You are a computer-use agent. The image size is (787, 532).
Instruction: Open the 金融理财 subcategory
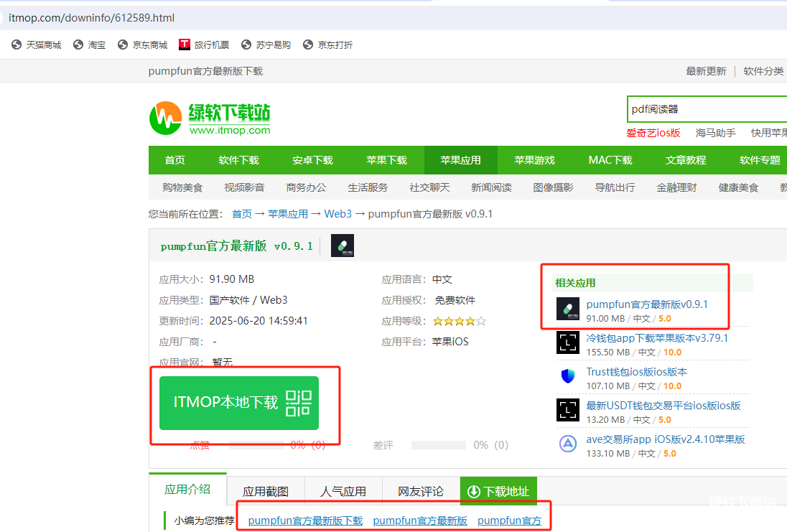pos(676,187)
